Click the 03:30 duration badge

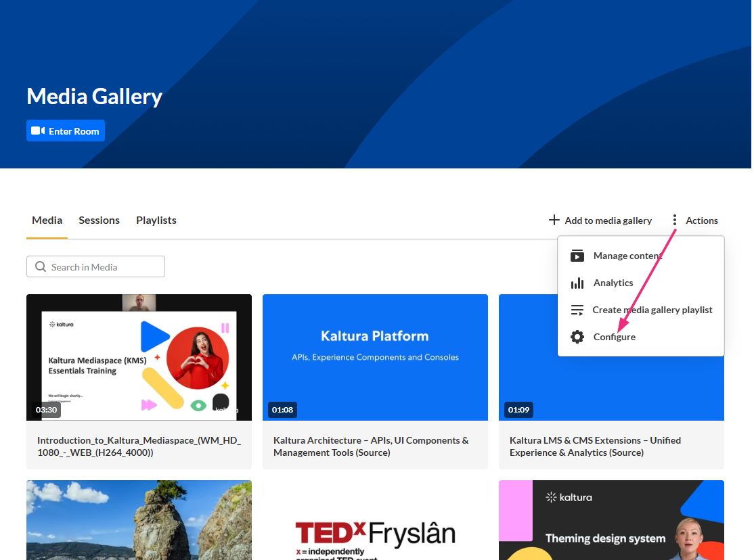pyautogui.click(x=46, y=410)
